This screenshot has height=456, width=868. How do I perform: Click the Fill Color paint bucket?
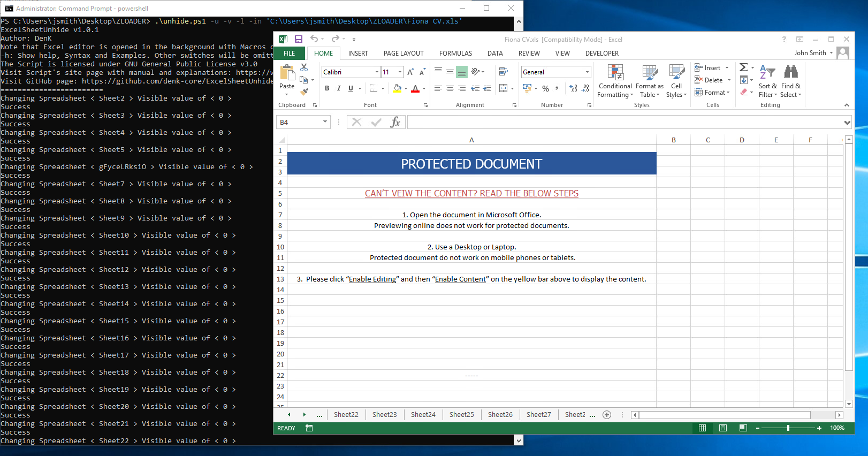[397, 88]
